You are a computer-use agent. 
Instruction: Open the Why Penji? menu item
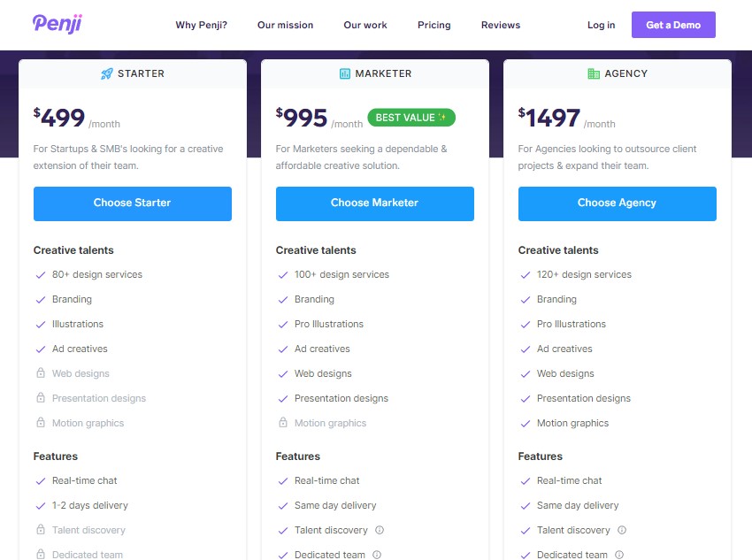pos(201,25)
